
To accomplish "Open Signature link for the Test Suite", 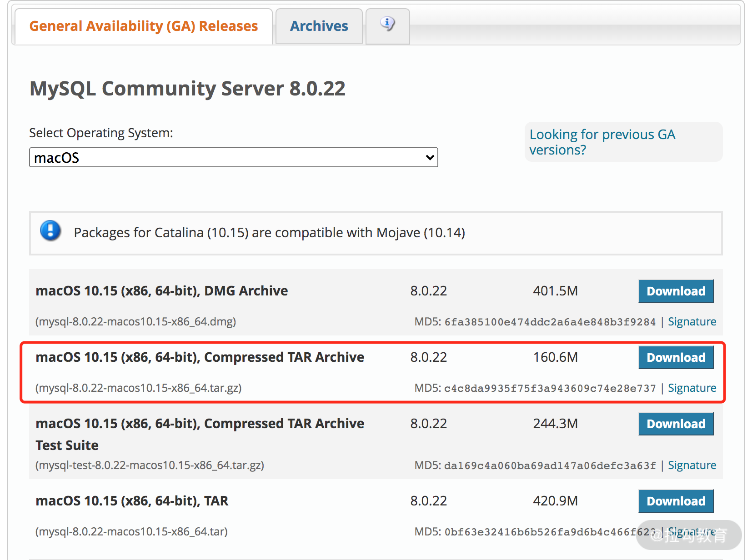I will 692,465.
